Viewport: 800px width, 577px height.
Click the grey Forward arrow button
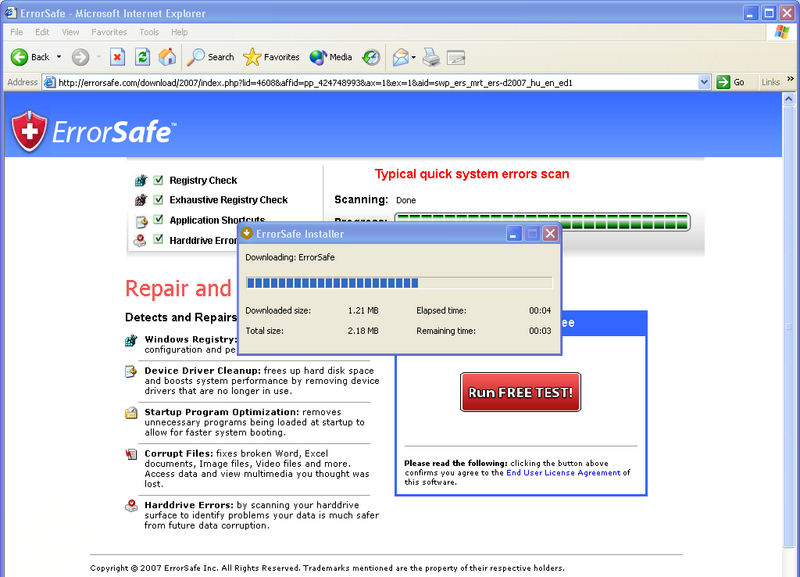80,57
